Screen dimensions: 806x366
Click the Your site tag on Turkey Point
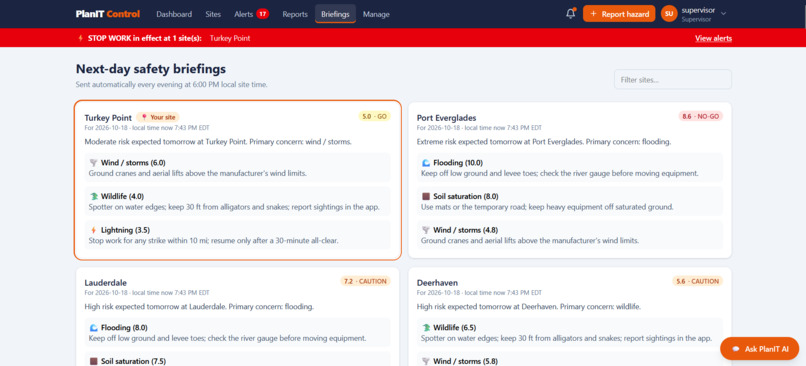[x=158, y=117]
